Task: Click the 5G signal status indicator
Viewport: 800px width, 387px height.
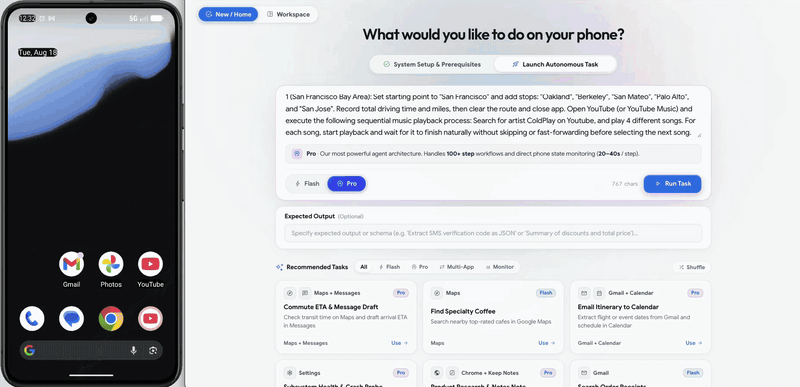Action: pos(134,18)
